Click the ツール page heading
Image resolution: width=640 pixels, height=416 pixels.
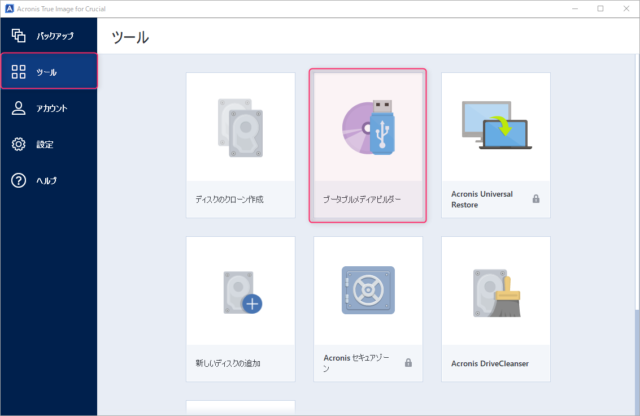[x=130, y=37]
